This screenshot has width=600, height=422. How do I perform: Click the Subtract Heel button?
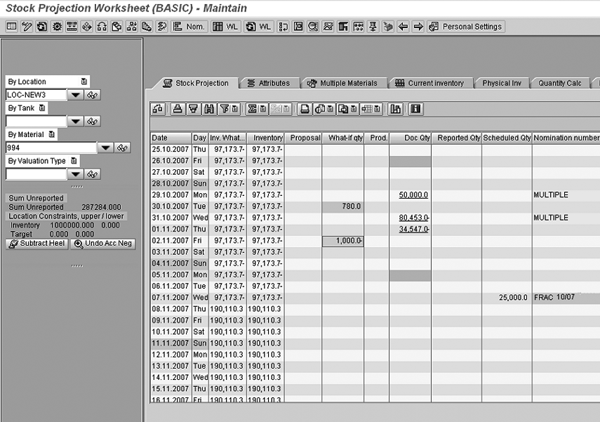37,243
